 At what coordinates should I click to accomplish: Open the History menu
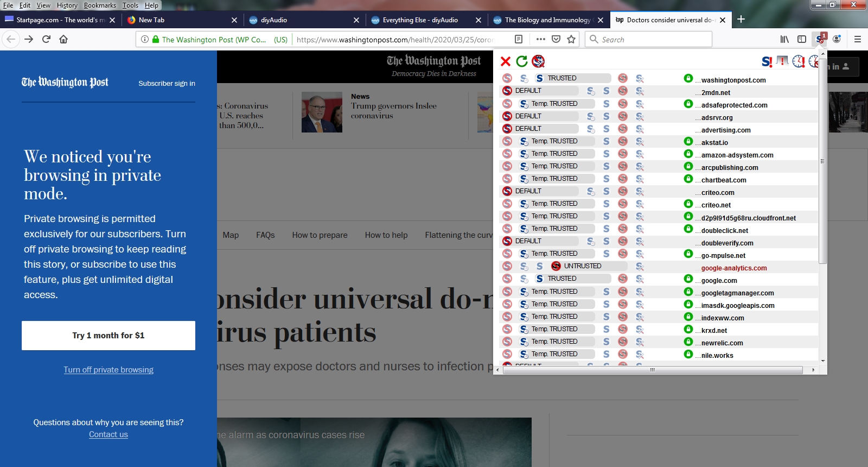tap(67, 5)
